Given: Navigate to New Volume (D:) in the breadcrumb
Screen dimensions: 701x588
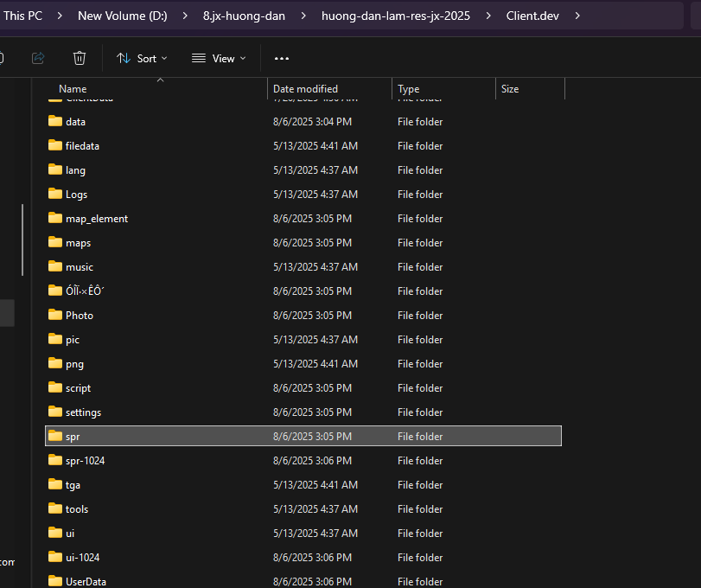Looking at the screenshot, I should pyautogui.click(x=123, y=16).
